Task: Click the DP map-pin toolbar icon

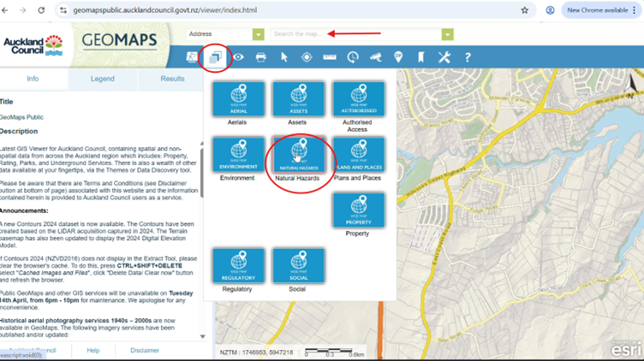Action: point(398,57)
